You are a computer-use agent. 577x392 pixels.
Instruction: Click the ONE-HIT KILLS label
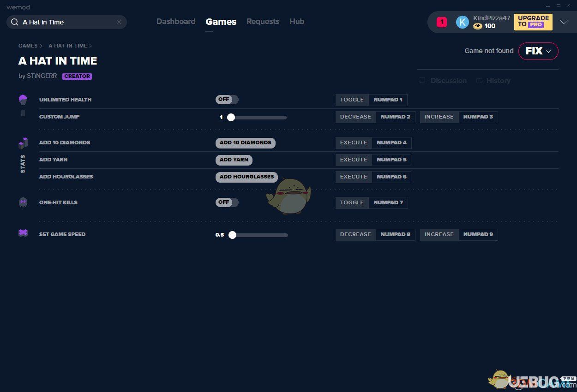58,202
